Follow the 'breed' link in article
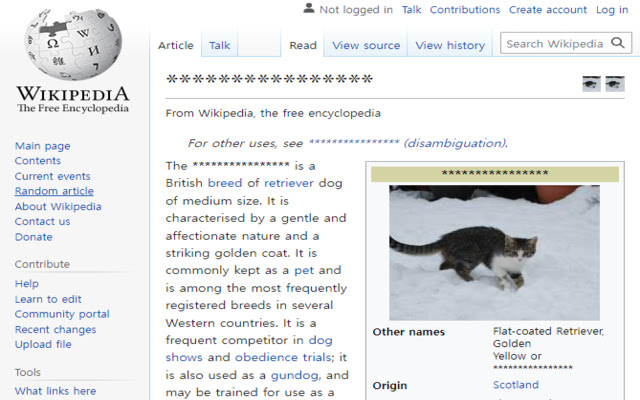 225,183
